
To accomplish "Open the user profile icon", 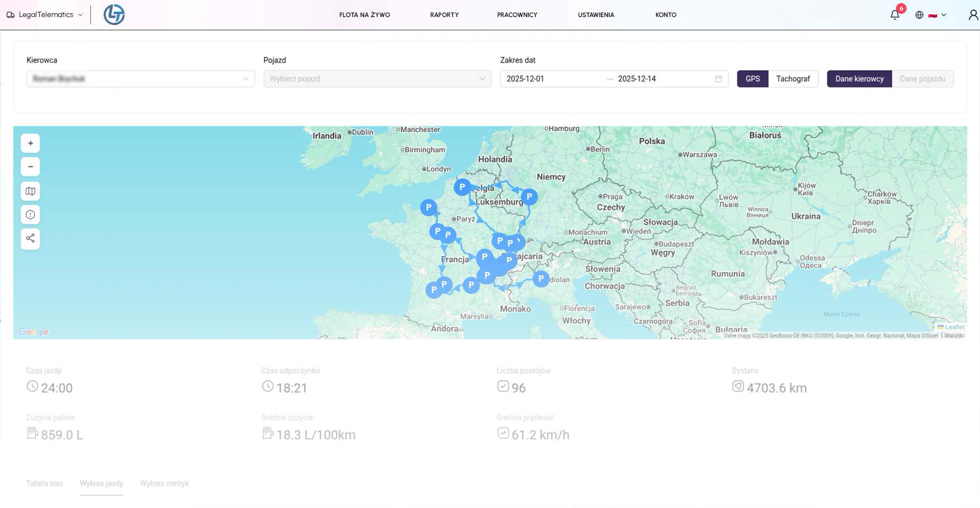I will [973, 15].
